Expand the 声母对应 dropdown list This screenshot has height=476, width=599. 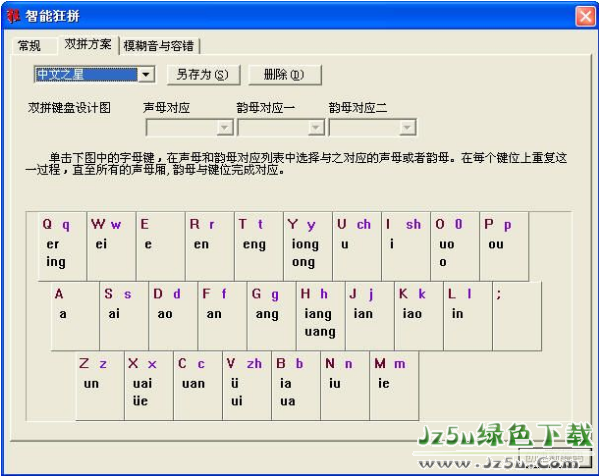pos(225,128)
